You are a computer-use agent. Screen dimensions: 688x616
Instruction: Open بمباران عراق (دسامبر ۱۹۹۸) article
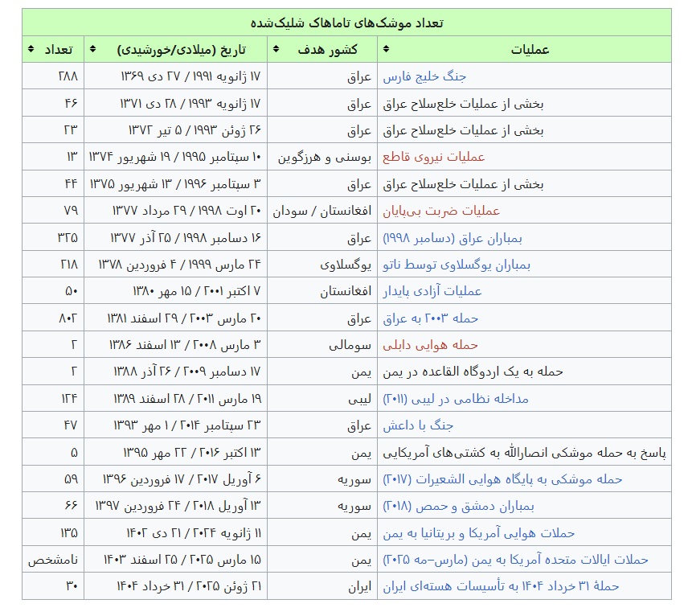click(x=432, y=238)
